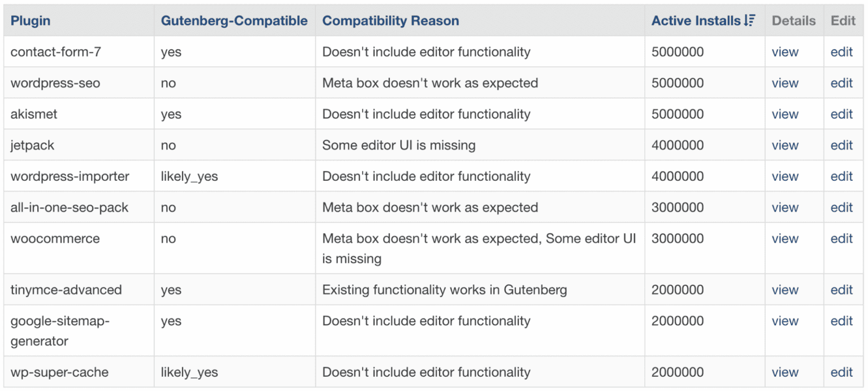The image size is (868, 391).
Task: Sort by the Compatibility Reason column header
Action: tap(390, 20)
